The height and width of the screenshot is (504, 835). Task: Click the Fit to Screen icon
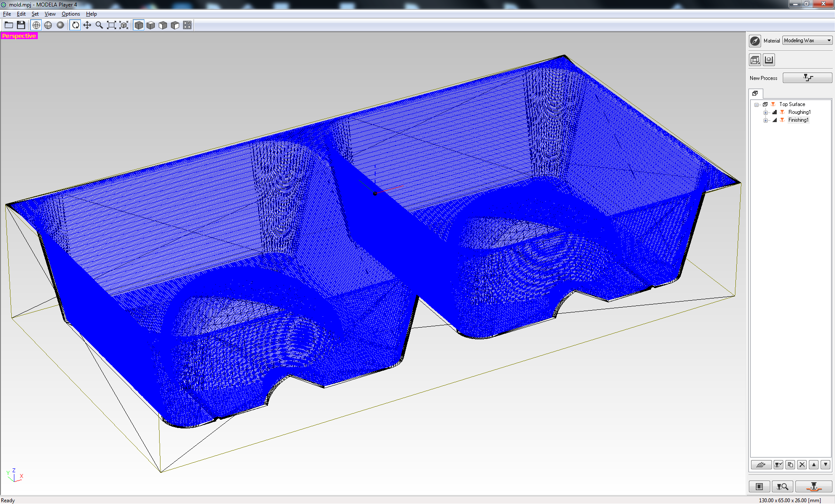111,25
